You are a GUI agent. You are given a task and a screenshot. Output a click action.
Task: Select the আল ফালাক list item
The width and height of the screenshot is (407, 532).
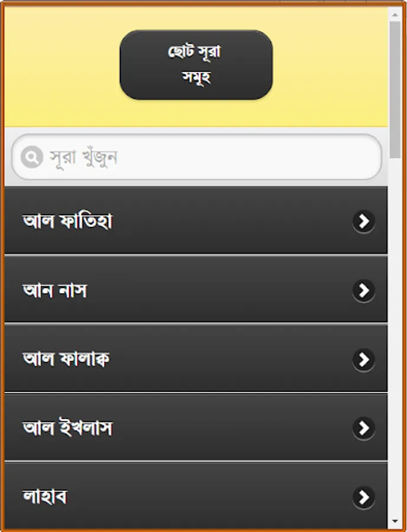196,359
